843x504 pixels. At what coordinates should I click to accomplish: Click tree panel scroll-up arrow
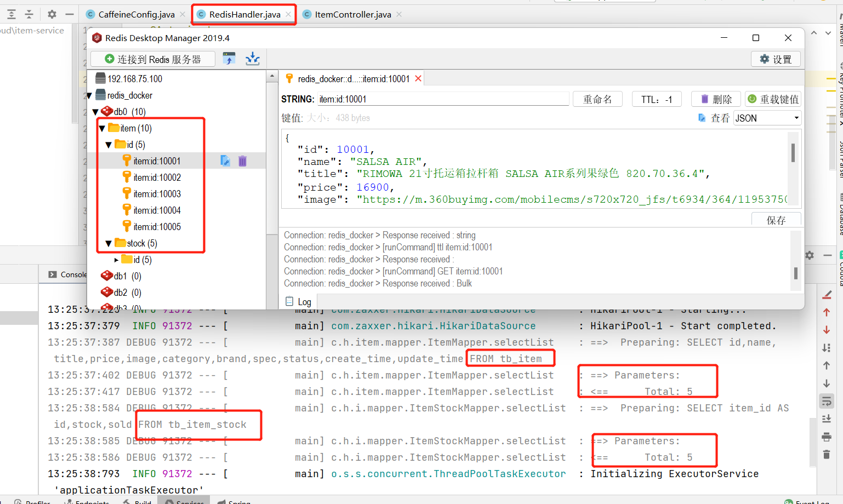pos(272,76)
